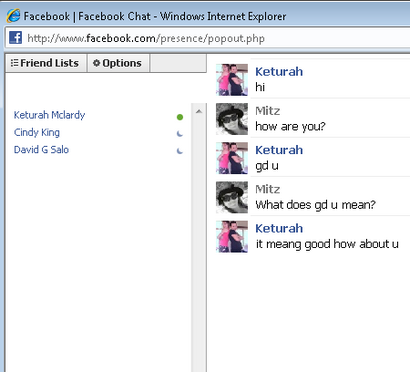Viewport: 410px width, 372px height.
Task: Click the address bar URL field
Action: tap(207, 38)
